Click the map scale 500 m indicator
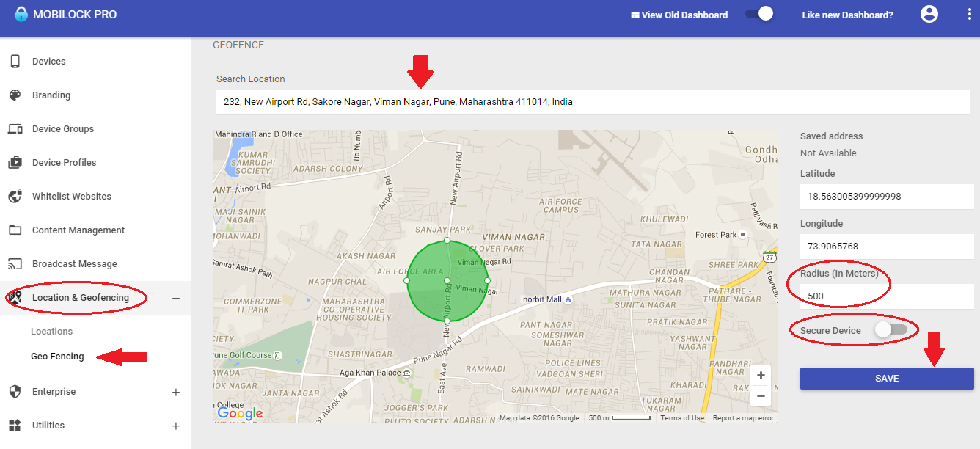980x449 pixels. pos(620,418)
